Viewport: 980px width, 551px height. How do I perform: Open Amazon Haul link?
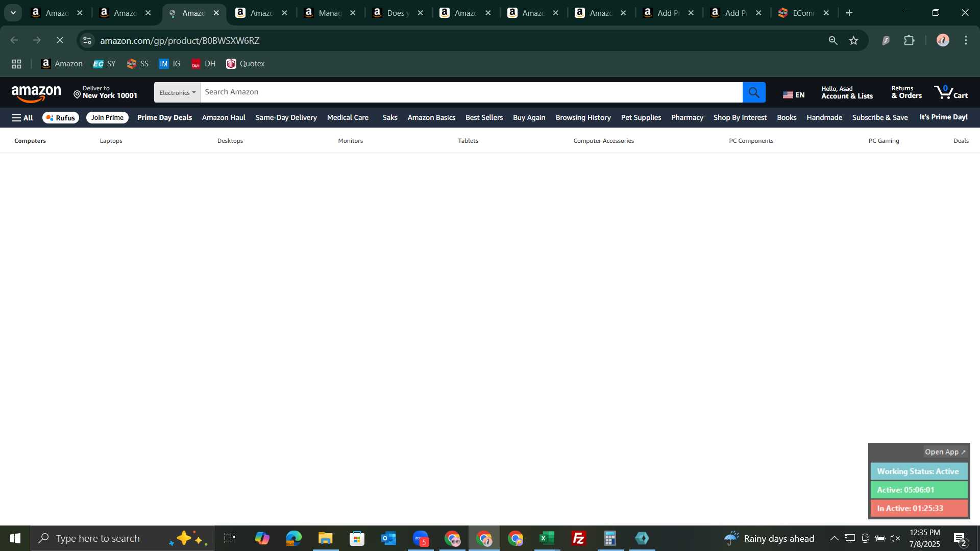tap(224, 117)
